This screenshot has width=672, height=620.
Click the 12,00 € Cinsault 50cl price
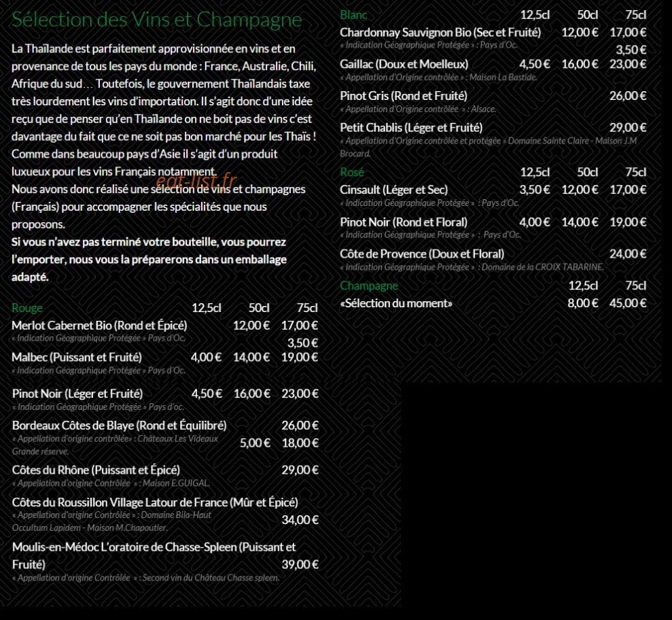[580, 190]
